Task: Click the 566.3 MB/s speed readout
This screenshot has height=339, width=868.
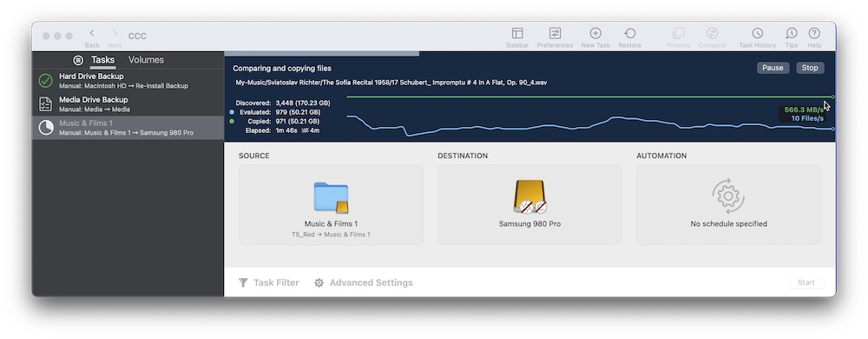Action: (804, 110)
